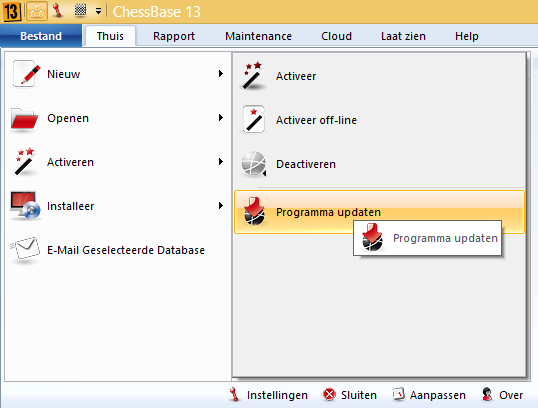538x408 pixels.
Task: Click the chessboard icon in title bar
Action: (80, 10)
